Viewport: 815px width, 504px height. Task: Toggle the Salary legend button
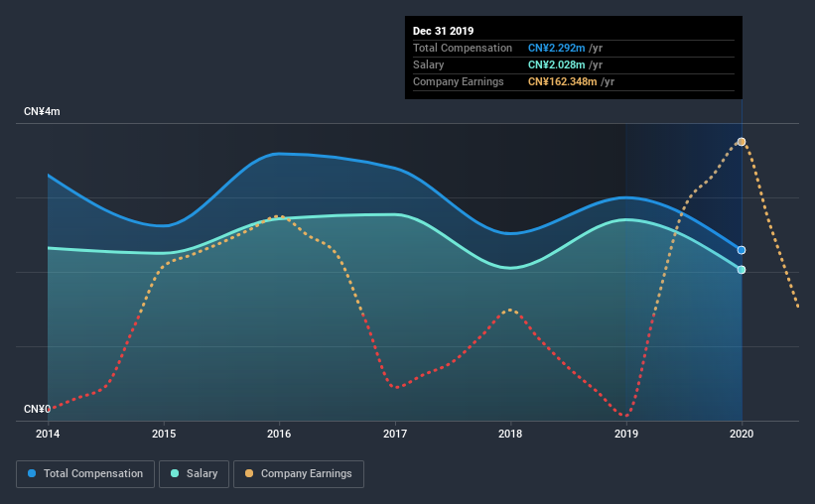tap(194, 474)
